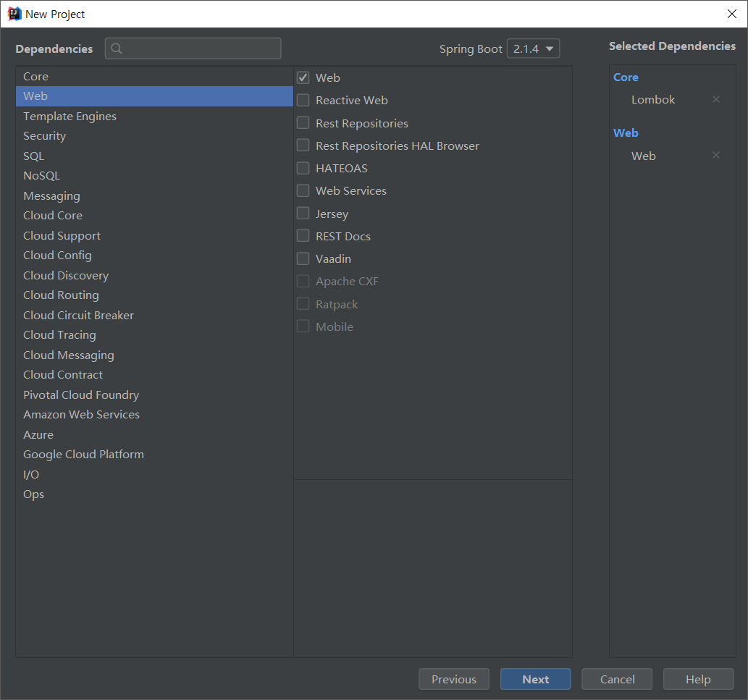Open Google Cloud Platform category

click(154, 455)
